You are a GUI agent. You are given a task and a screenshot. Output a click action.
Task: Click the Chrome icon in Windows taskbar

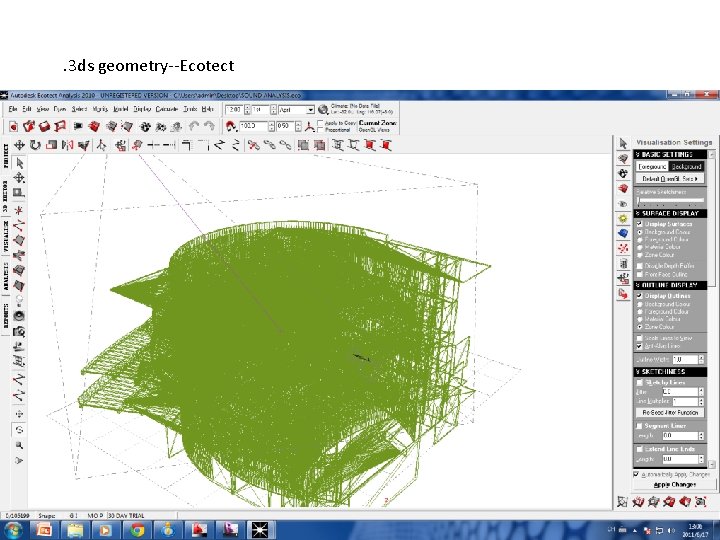point(137,530)
